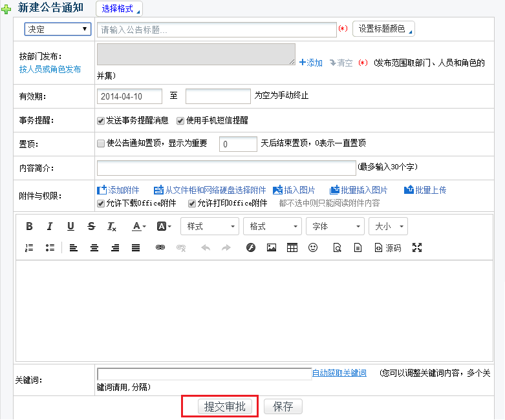This screenshot has height=420, width=505.
Task: Center align text in editor
Action: click(94, 247)
